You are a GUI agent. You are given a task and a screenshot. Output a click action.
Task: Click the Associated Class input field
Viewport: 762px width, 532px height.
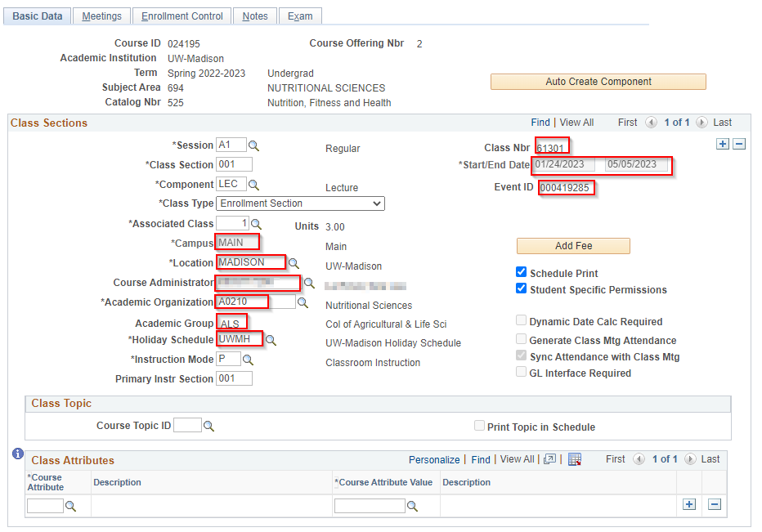233,223
